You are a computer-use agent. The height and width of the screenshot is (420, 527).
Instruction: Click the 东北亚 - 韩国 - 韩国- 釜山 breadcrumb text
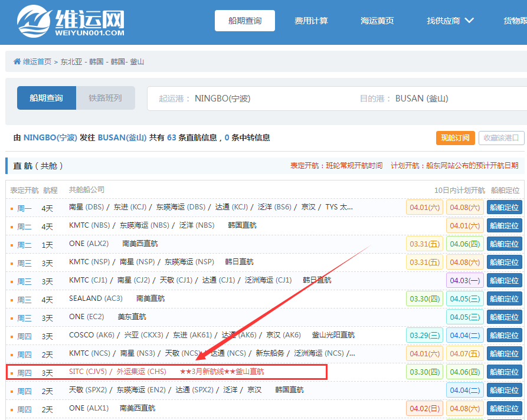pos(102,62)
